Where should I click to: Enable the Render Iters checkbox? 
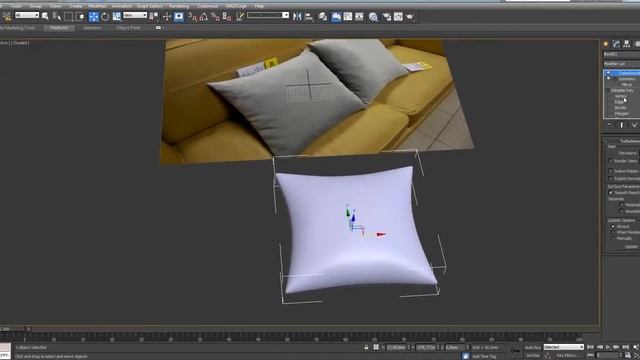611,161
